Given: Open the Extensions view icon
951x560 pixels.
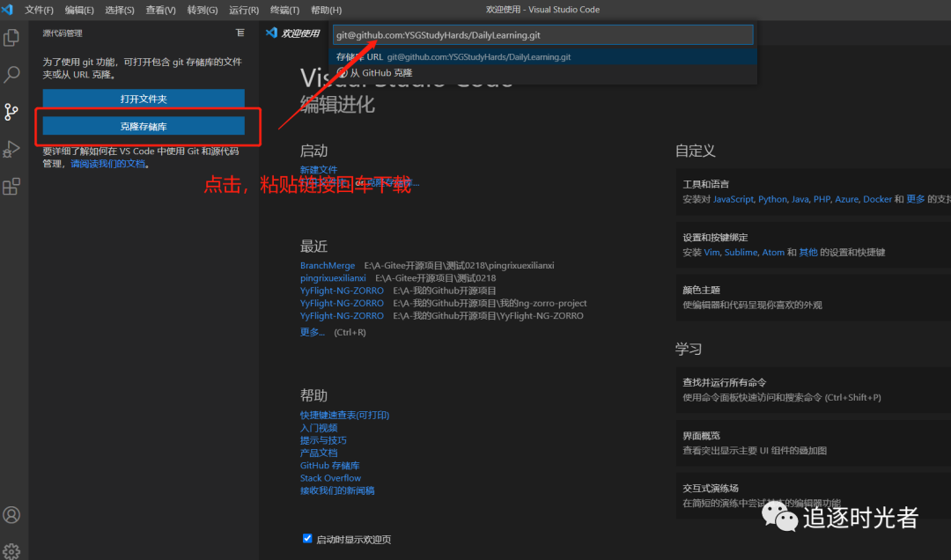Looking at the screenshot, I should [x=11, y=187].
